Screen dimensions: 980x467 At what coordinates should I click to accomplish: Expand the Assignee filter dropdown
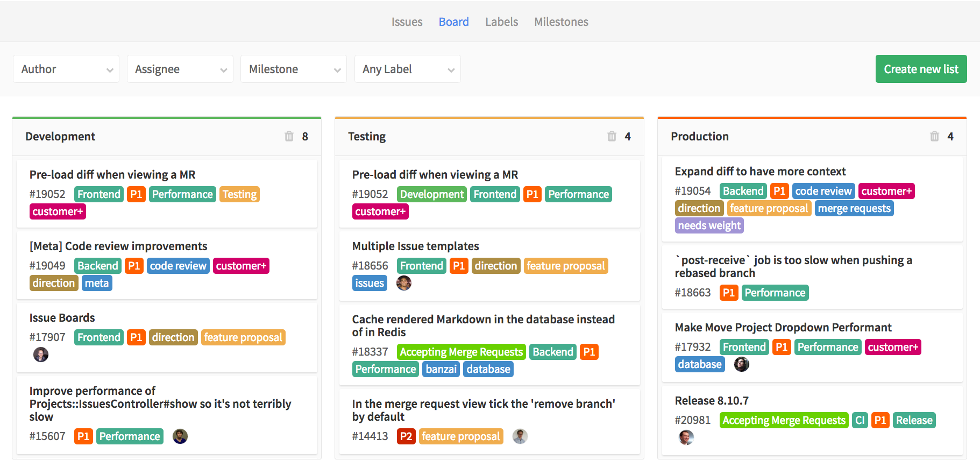click(x=180, y=69)
